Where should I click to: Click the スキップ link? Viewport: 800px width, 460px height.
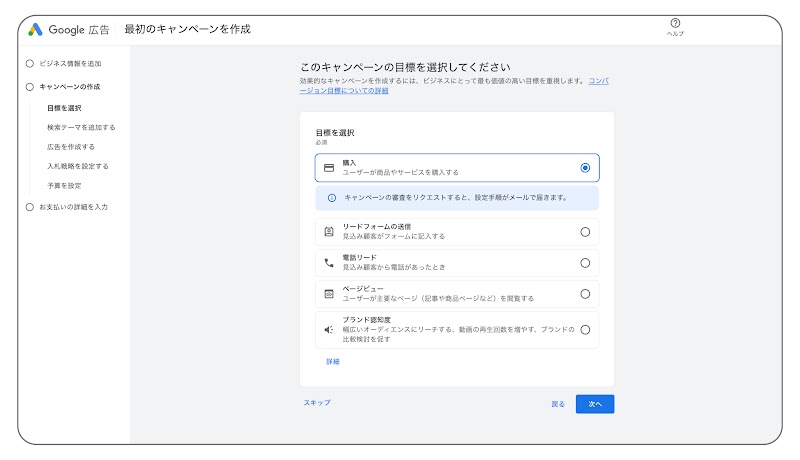(317, 402)
